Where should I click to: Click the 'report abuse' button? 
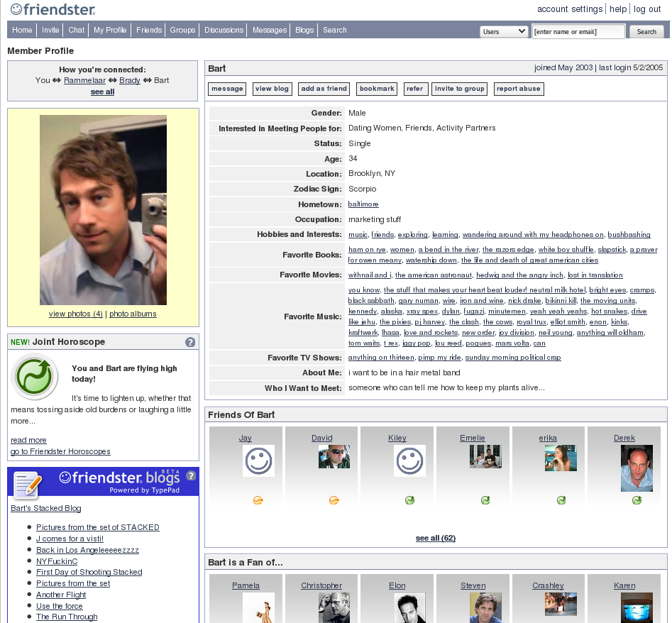point(520,89)
